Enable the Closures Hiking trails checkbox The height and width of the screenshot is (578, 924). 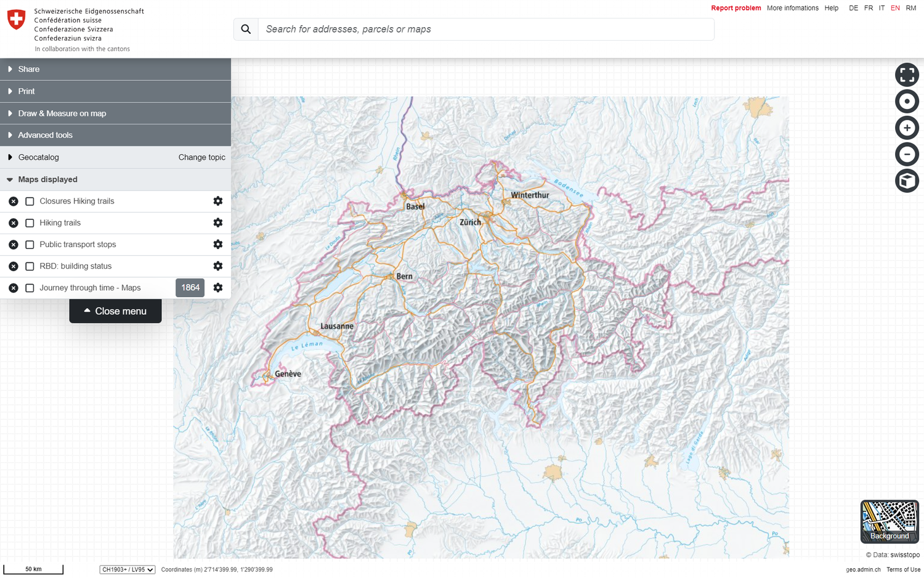pos(29,201)
